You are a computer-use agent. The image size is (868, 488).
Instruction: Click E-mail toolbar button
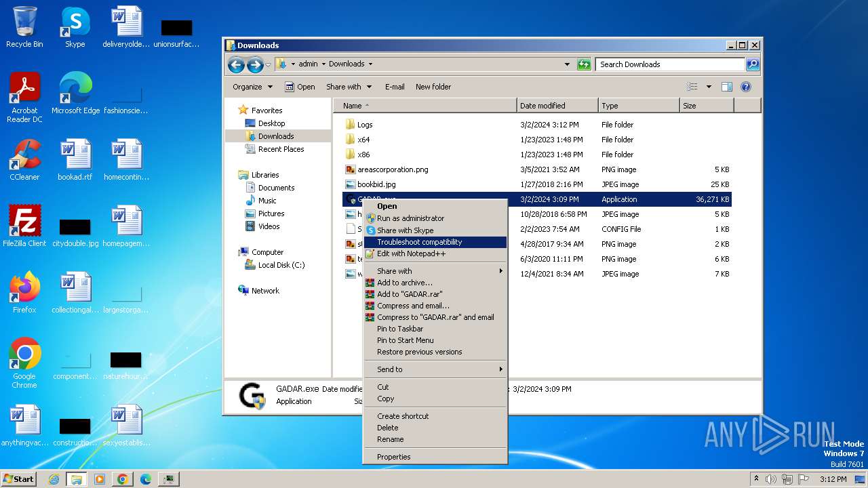[x=395, y=87]
